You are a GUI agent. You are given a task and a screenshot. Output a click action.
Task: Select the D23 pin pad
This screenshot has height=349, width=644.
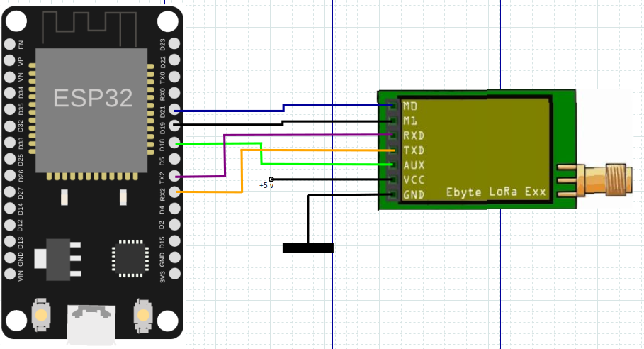coord(174,43)
